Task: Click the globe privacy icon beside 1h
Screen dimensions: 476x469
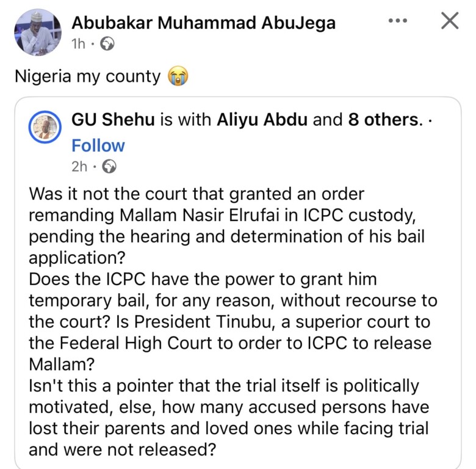Action: [107, 43]
